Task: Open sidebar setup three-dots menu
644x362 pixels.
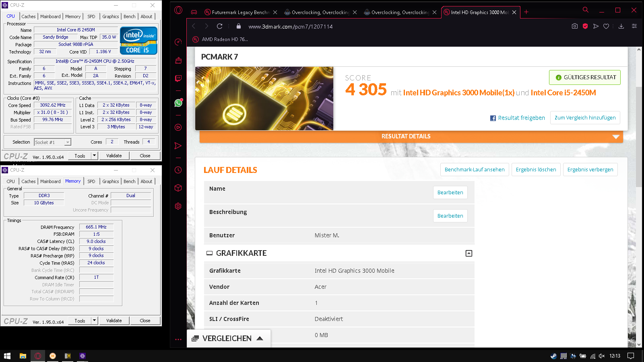Action: point(178,339)
